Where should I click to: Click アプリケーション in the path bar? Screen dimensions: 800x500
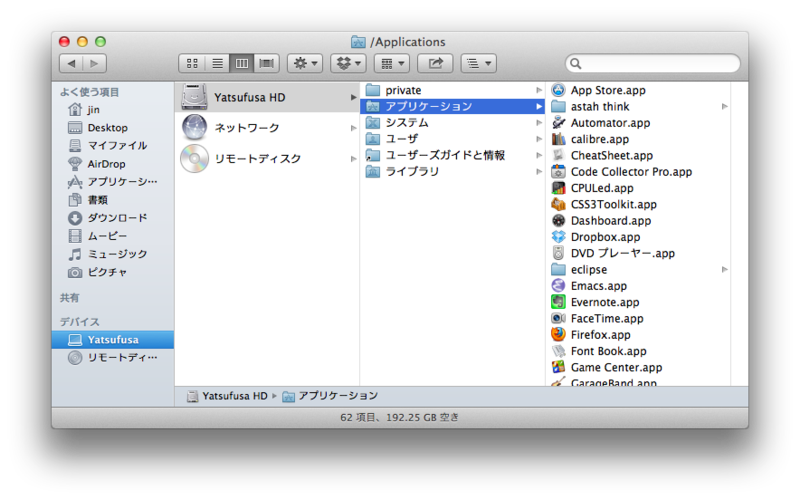tap(331, 396)
